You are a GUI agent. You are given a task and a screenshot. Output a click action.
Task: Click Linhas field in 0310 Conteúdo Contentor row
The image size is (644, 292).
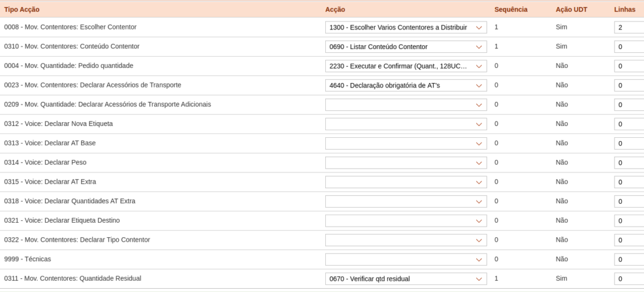pyautogui.click(x=629, y=47)
